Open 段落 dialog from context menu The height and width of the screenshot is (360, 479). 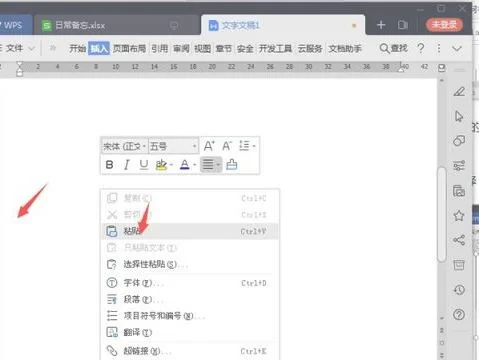[190, 299]
